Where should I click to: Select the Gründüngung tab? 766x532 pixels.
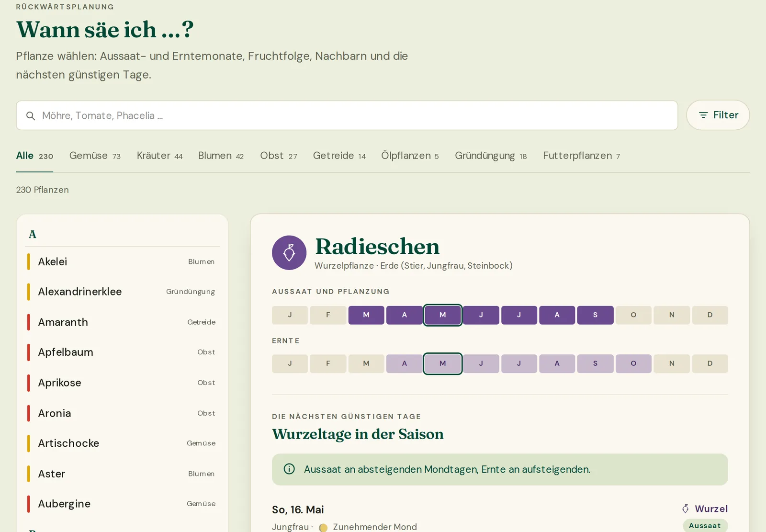pos(491,156)
